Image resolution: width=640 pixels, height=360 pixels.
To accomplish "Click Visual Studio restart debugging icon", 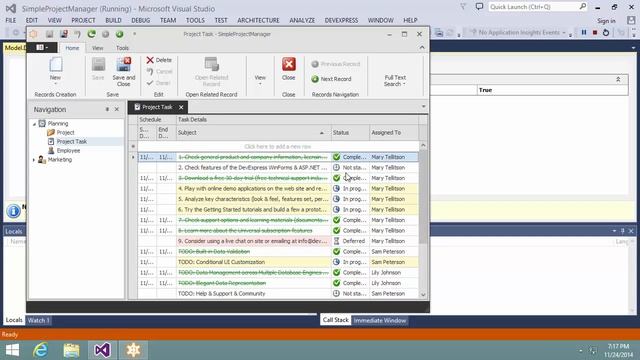I will 606,32.
